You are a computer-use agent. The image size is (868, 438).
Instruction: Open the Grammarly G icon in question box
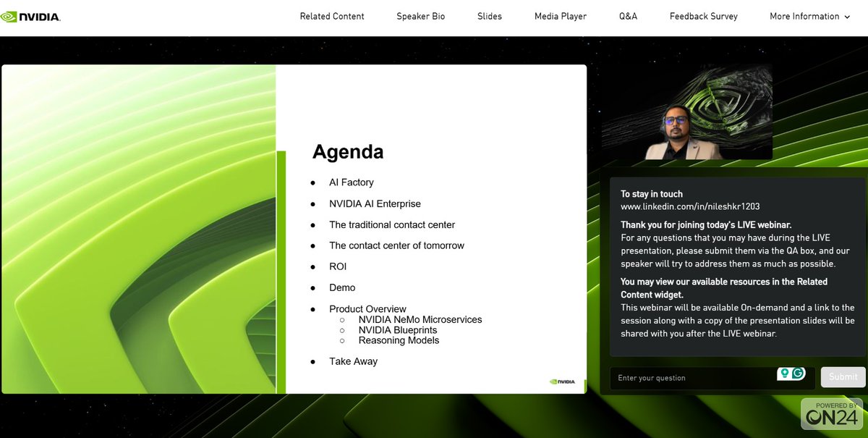pyautogui.click(x=798, y=374)
